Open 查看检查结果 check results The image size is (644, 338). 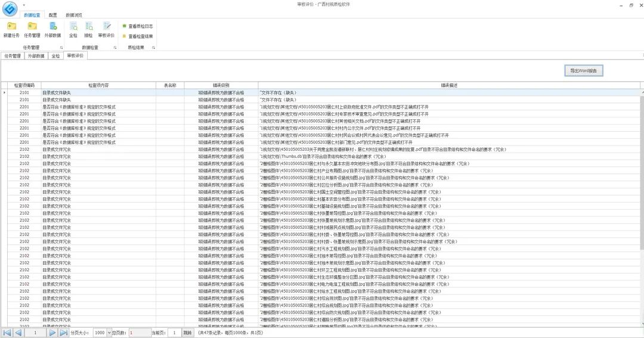[x=138, y=36]
